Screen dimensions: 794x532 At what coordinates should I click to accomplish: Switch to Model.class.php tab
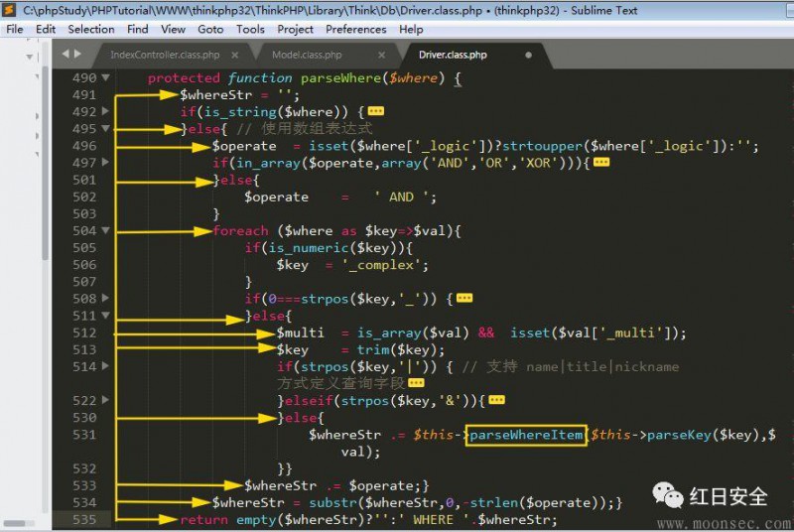tap(307, 55)
